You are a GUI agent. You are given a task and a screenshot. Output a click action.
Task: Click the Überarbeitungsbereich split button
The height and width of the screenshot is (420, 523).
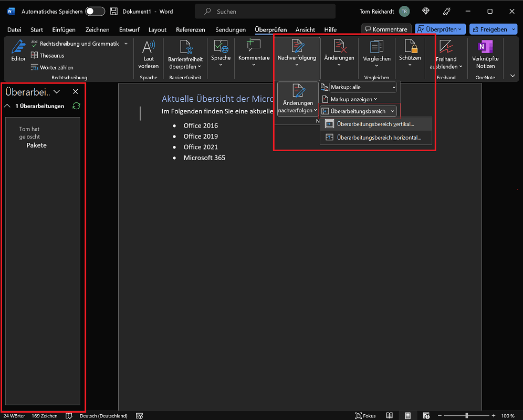pyautogui.click(x=359, y=111)
